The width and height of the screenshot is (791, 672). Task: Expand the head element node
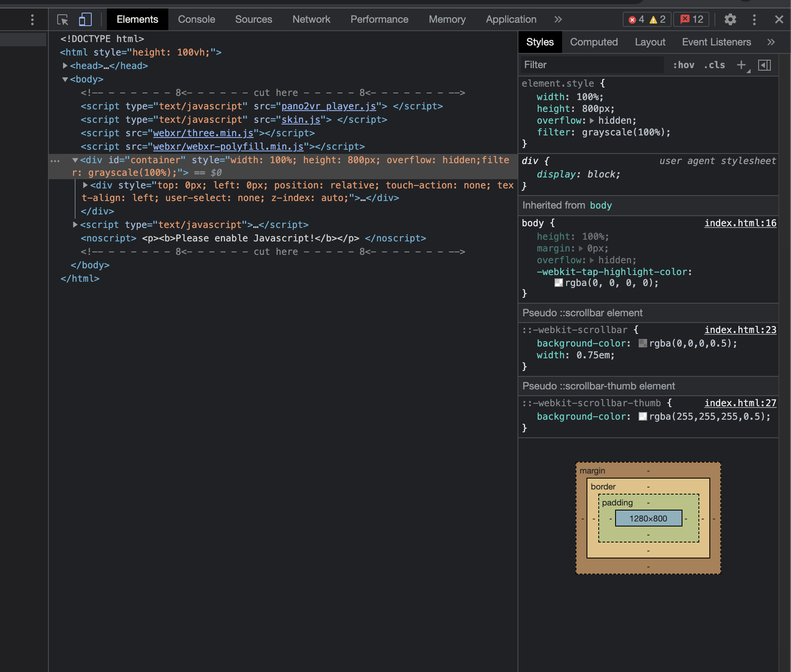(65, 66)
